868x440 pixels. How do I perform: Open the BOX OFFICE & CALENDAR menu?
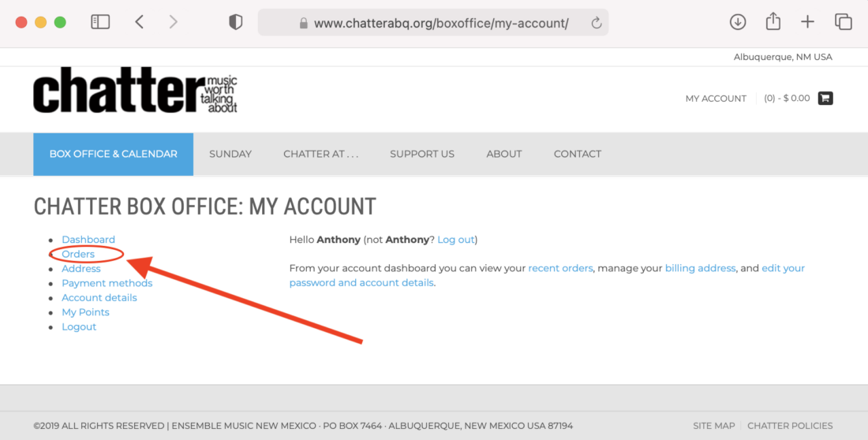(114, 154)
